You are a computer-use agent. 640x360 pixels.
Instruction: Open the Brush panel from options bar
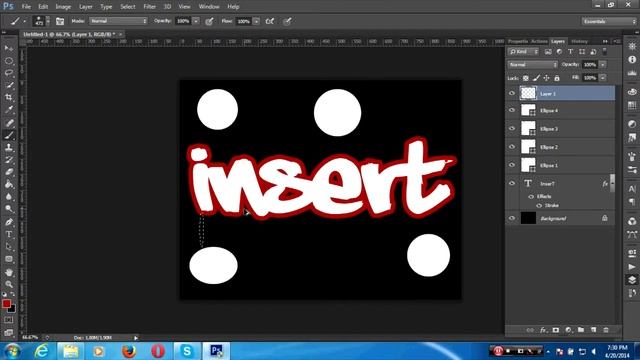point(60,21)
